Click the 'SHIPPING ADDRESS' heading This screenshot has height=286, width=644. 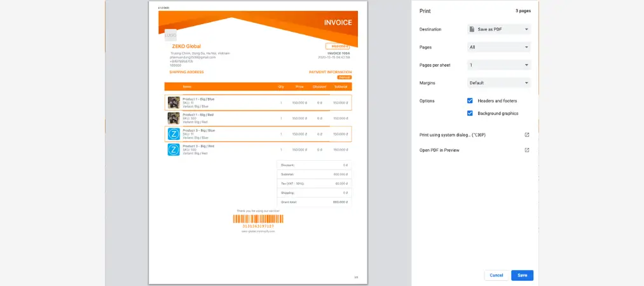[x=186, y=72]
